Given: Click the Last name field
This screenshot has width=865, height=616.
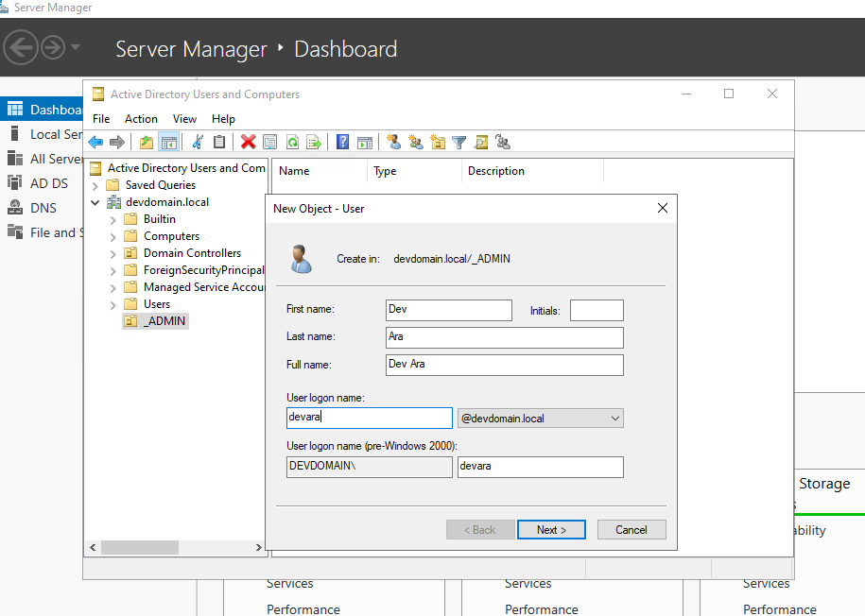Looking at the screenshot, I should [505, 337].
